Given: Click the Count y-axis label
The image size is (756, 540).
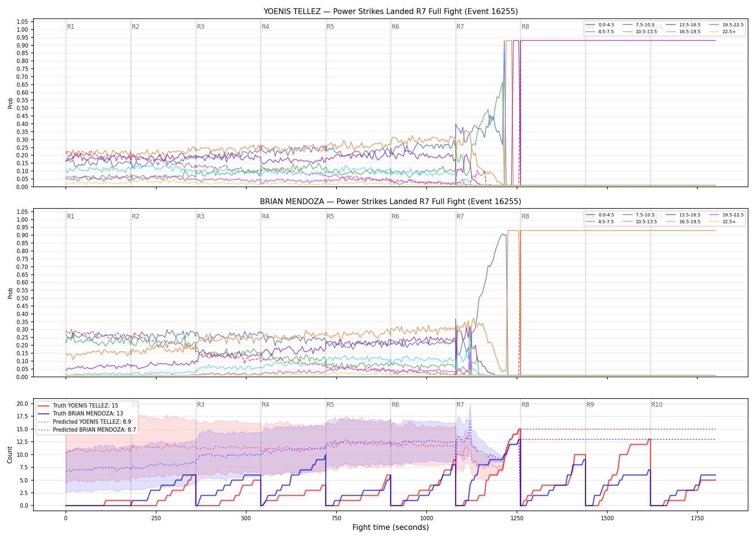Looking at the screenshot, I should [x=10, y=455].
